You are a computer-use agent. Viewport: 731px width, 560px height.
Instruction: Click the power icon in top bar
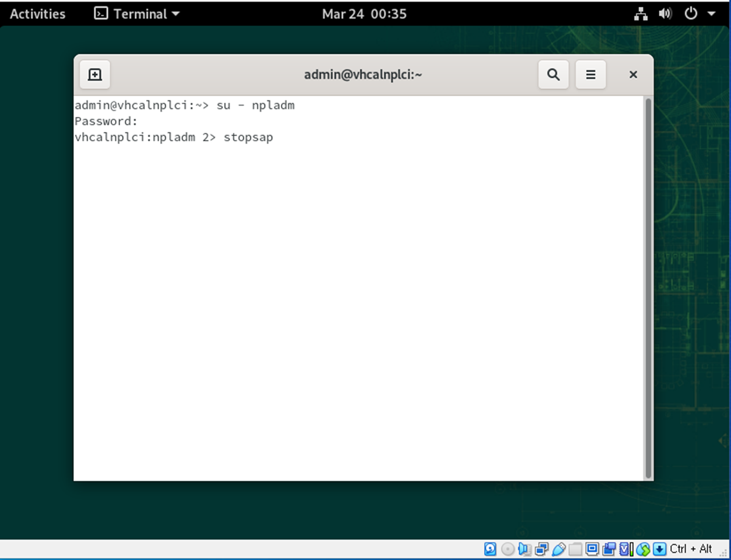pyautogui.click(x=691, y=13)
